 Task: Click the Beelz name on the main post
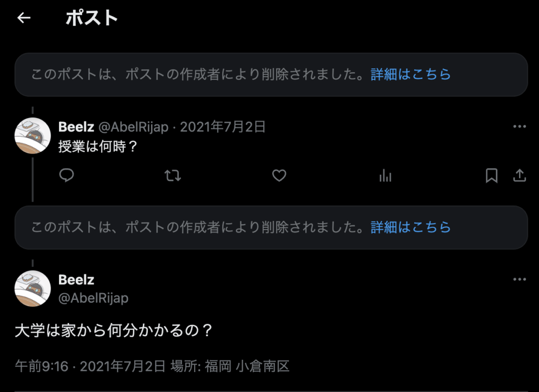(x=76, y=279)
